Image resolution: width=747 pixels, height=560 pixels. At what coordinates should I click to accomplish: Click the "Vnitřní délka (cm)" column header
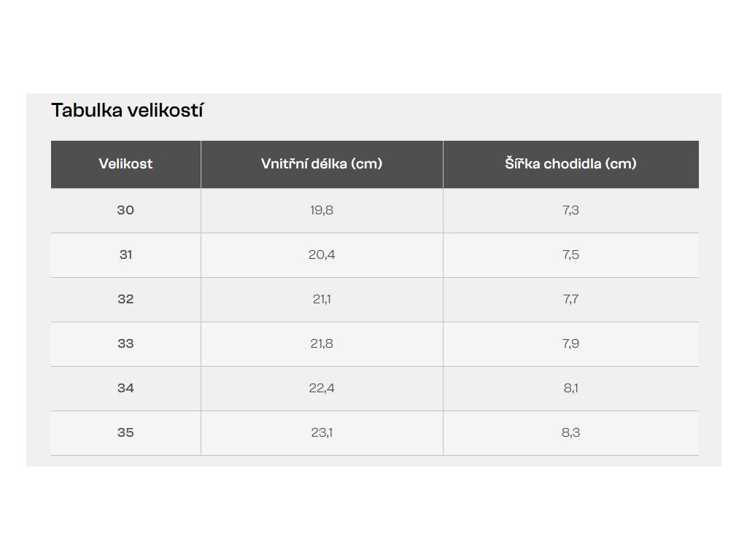[x=322, y=164]
